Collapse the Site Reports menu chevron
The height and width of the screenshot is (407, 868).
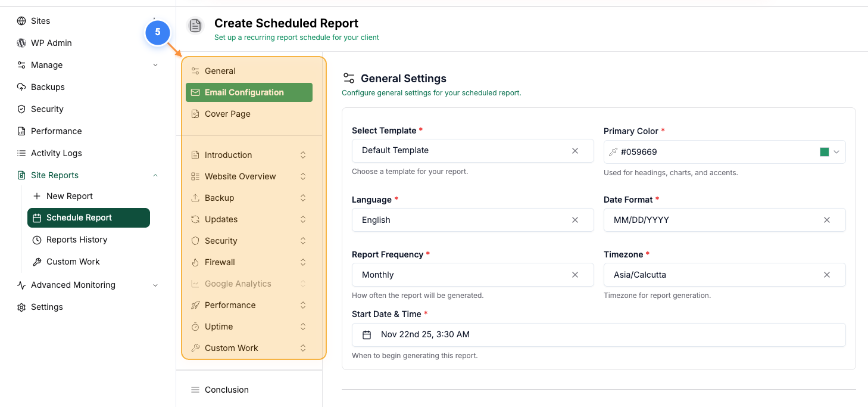pyautogui.click(x=155, y=175)
